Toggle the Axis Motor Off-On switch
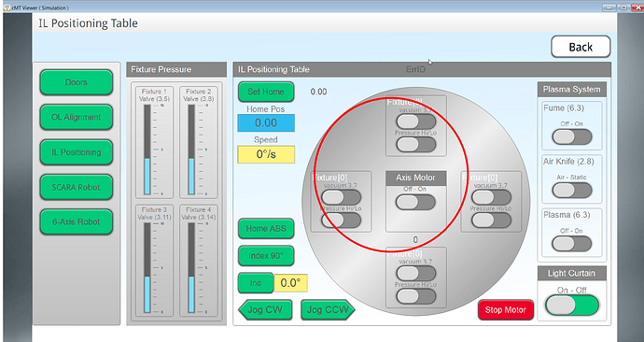This screenshot has width=644, height=342. pyautogui.click(x=415, y=203)
